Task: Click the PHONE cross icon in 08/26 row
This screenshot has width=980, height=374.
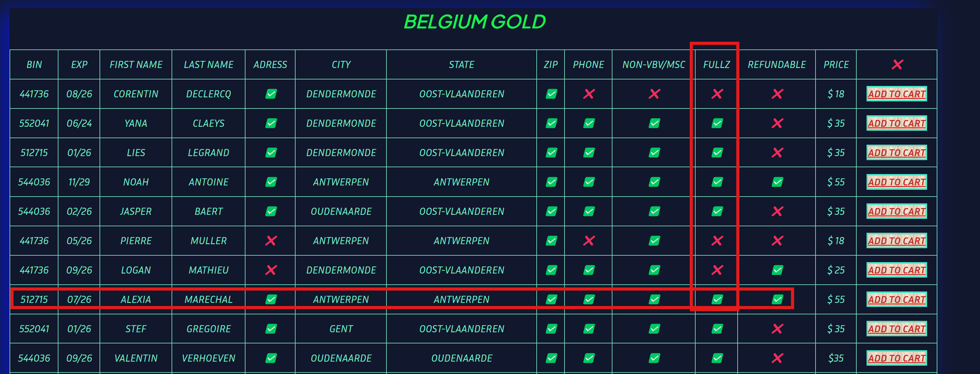Action: pos(589,94)
